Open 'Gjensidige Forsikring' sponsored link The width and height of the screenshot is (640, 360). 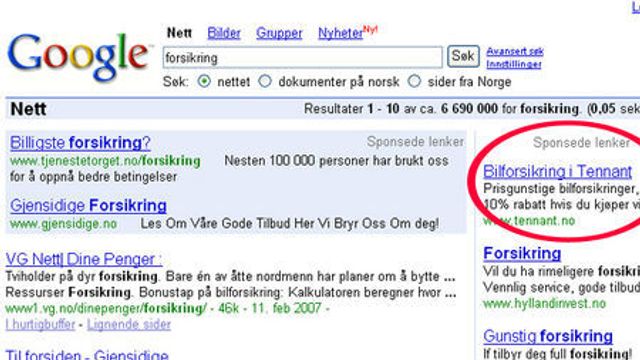coord(88,205)
